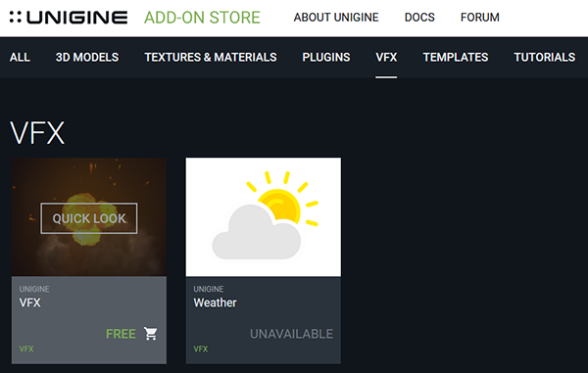
Task: Click the green VFX tag on VFX card
Action: (26, 350)
